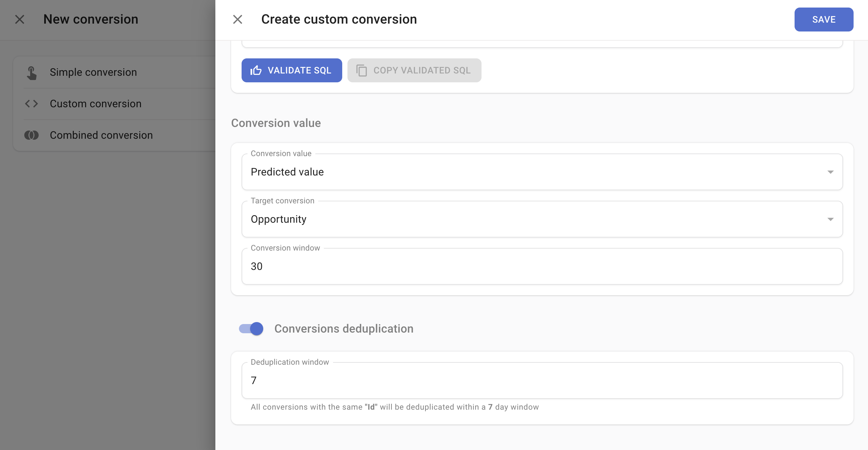Open the Target conversion dropdown arrow
The width and height of the screenshot is (868, 450).
click(x=830, y=219)
